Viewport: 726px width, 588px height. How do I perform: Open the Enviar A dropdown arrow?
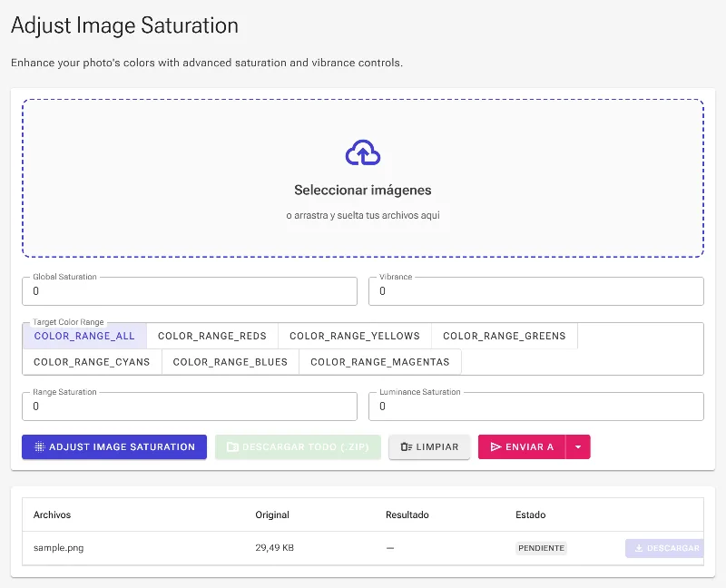(x=578, y=446)
